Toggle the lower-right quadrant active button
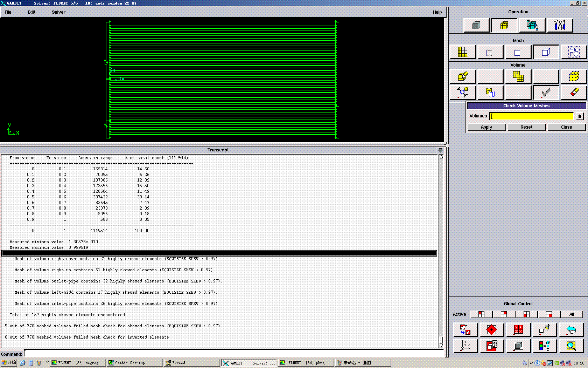Viewport: 588px width, 368px height. [549, 314]
